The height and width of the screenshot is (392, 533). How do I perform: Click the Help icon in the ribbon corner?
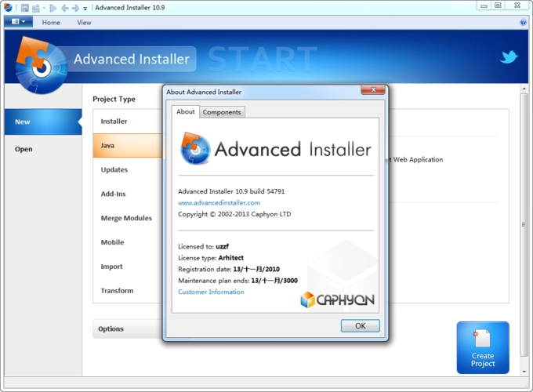pos(523,23)
